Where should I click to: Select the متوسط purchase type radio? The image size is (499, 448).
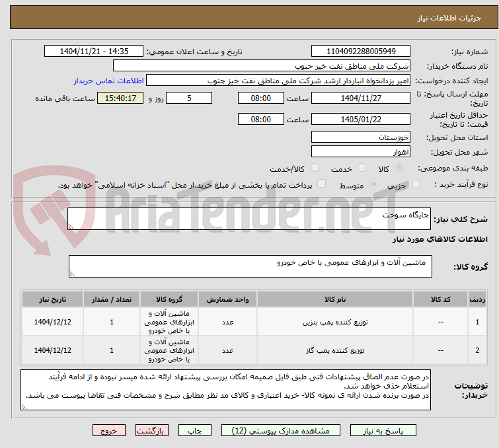tap(373, 184)
